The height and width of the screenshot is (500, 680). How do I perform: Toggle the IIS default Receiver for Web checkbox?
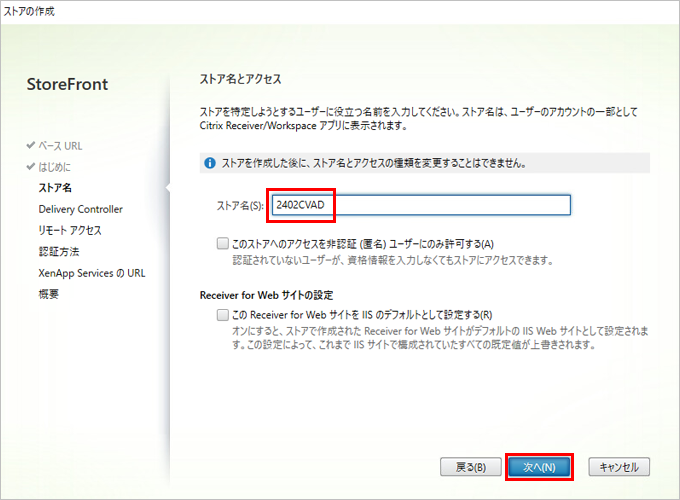click(222, 314)
